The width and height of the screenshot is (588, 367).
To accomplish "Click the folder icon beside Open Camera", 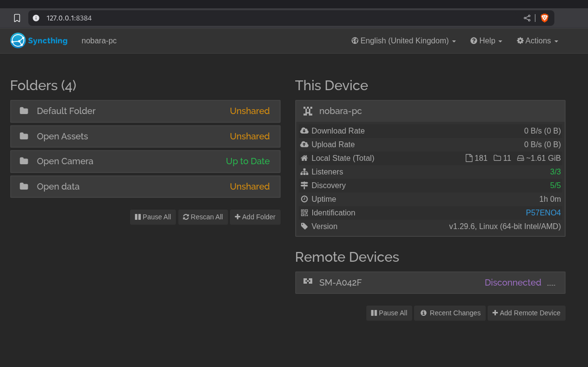I will pyautogui.click(x=24, y=161).
